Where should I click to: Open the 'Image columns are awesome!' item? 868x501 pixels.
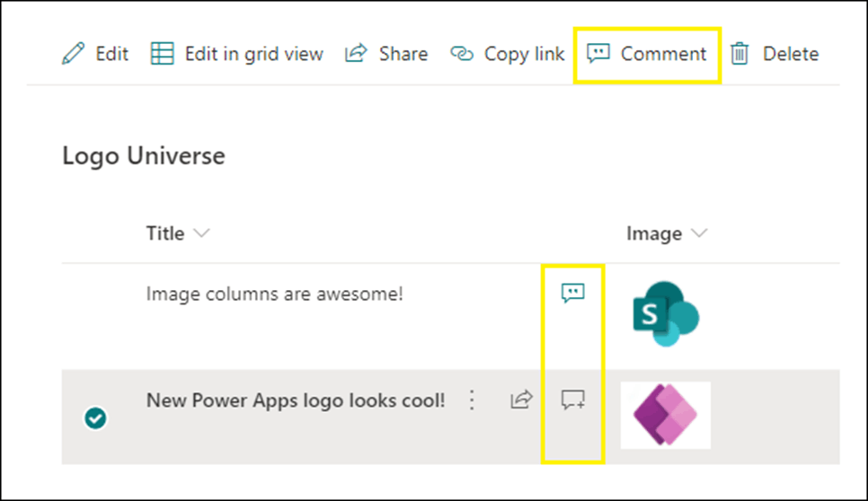[275, 294]
